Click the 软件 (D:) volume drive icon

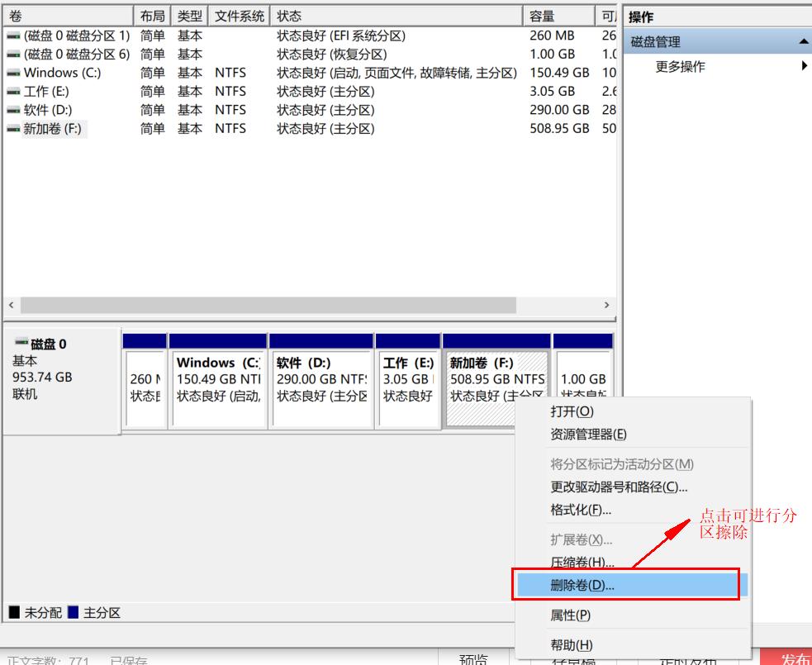(12, 110)
